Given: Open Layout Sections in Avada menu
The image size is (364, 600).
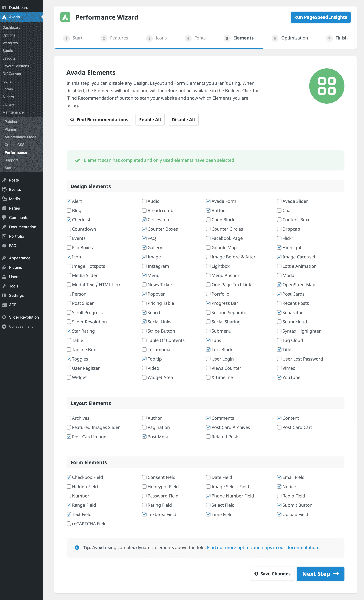Looking at the screenshot, I should tap(16, 66).
